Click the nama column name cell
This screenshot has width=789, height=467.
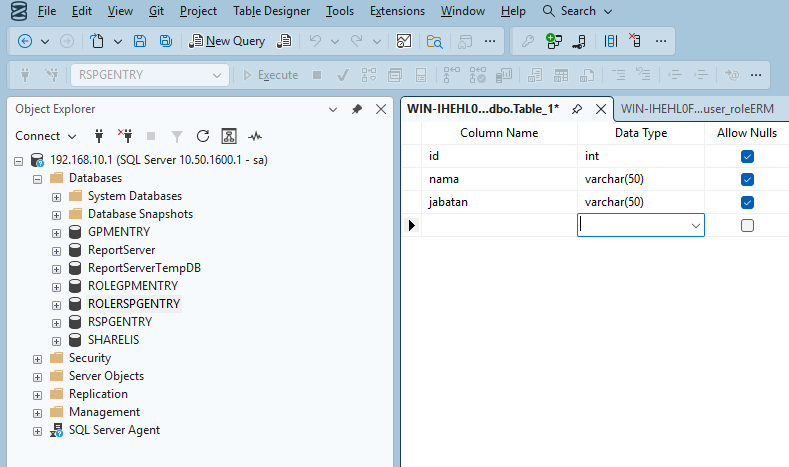click(499, 179)
